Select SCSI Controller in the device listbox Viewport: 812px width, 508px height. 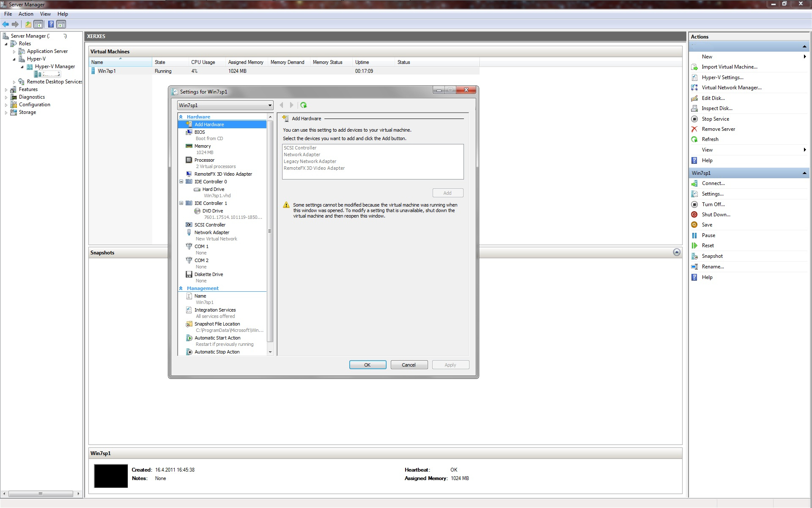[300, 148]
